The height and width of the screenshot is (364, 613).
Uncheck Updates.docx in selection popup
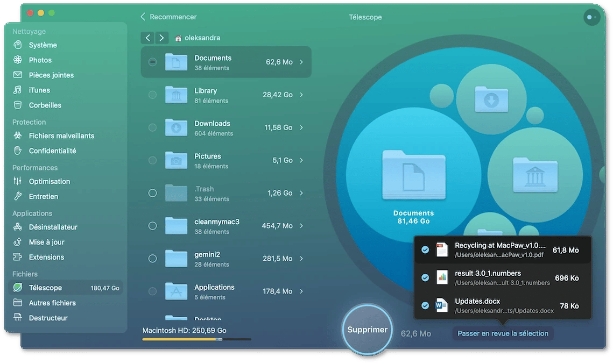pyautogui.click(x=425, y=305)
